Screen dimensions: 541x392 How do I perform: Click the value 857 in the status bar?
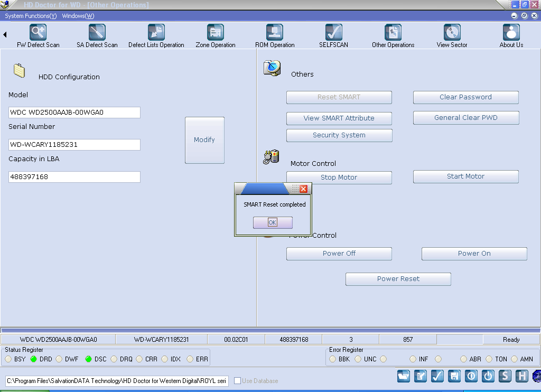pos(408,340)
